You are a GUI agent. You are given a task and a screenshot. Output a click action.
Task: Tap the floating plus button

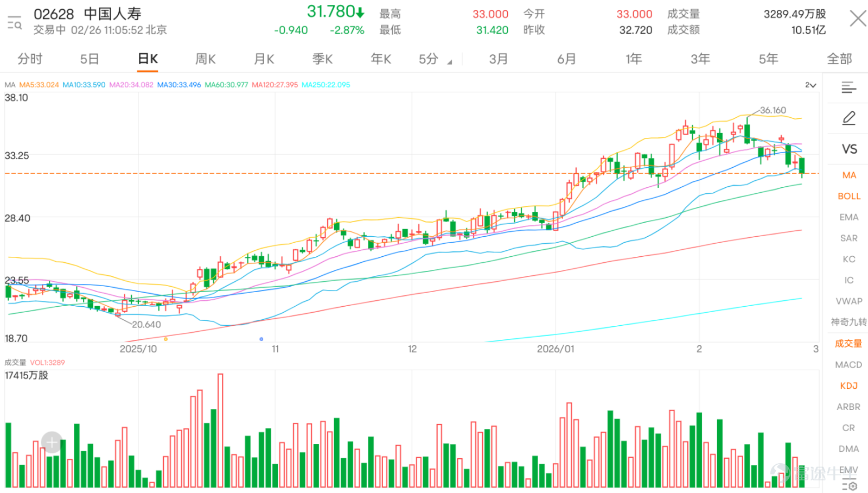(x=52, y=443)
